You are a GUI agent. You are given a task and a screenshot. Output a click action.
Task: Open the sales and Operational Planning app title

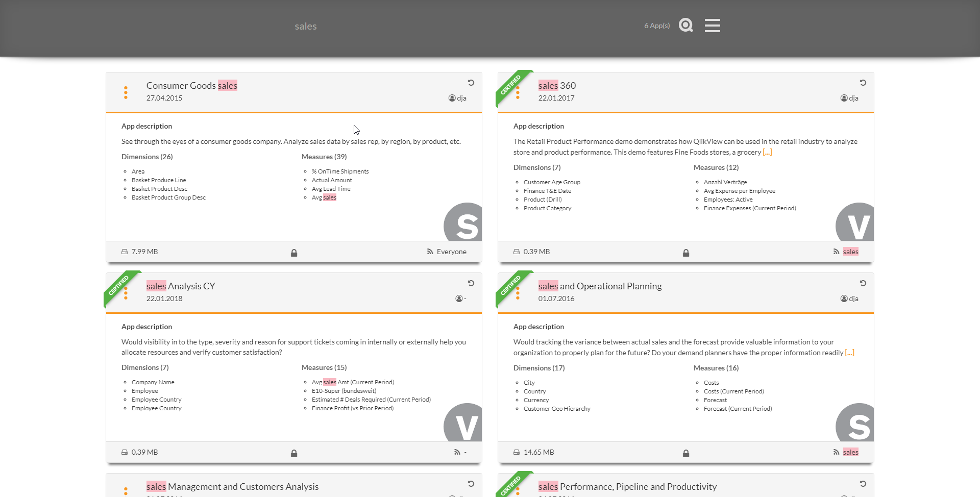click(x=600, y=286)
